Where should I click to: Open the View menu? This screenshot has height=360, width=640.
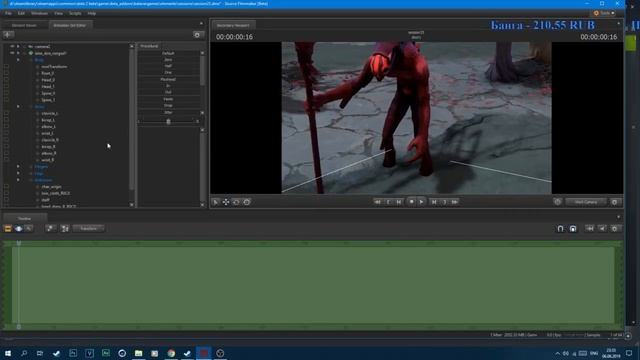pos(58,13)
